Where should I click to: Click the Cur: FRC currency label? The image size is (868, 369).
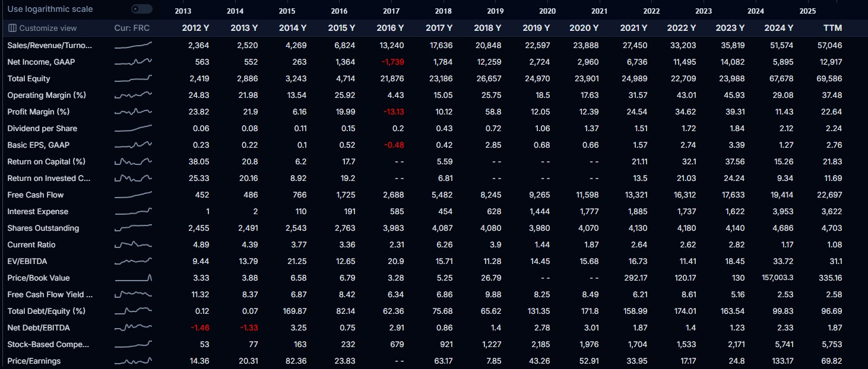132,28
